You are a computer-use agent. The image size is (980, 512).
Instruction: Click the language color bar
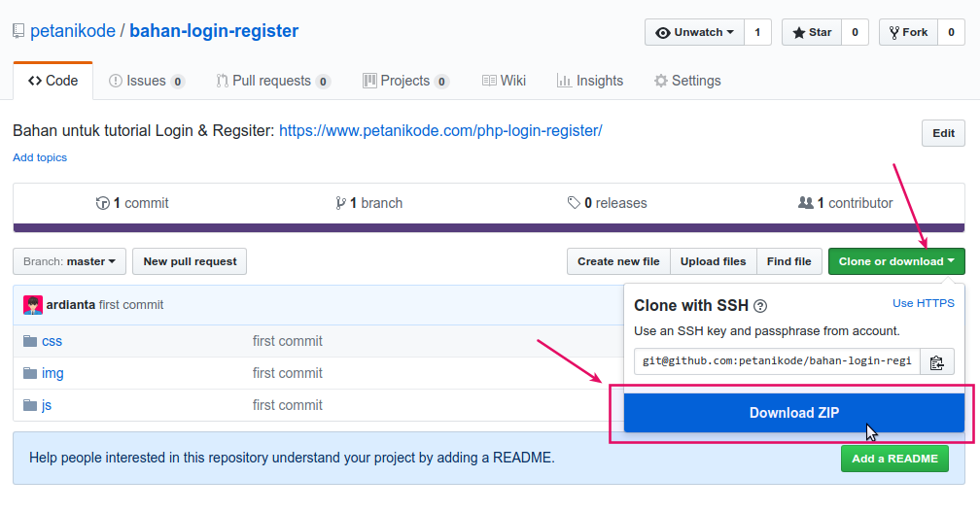coord(489,228)
